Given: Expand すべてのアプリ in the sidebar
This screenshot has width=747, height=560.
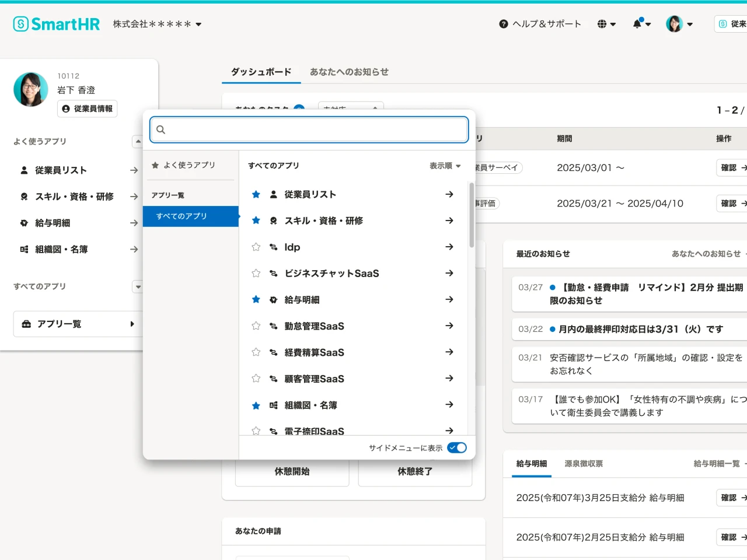Looking at the screenshot, I should [x=138, y=286].
